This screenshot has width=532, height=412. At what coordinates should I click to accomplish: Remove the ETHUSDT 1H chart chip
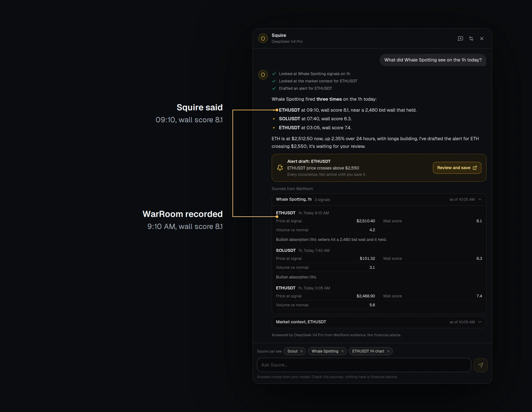tap(388, 351)
